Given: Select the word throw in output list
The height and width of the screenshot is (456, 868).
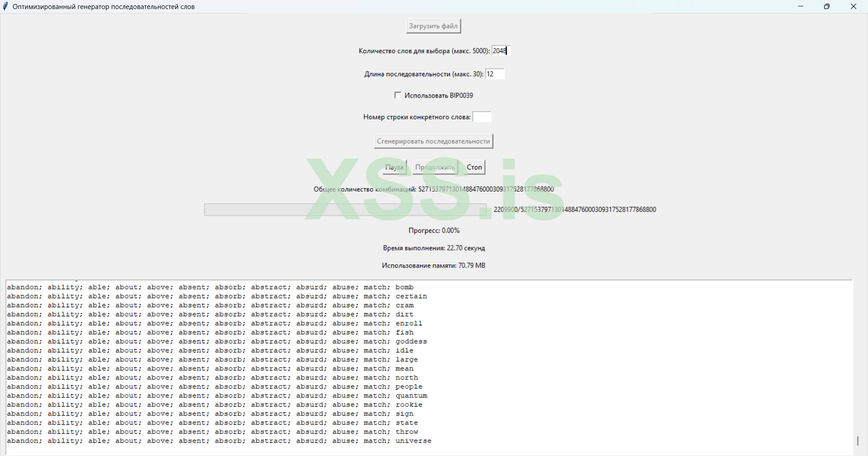Looking at the screenshot, I should coord(407,432).
